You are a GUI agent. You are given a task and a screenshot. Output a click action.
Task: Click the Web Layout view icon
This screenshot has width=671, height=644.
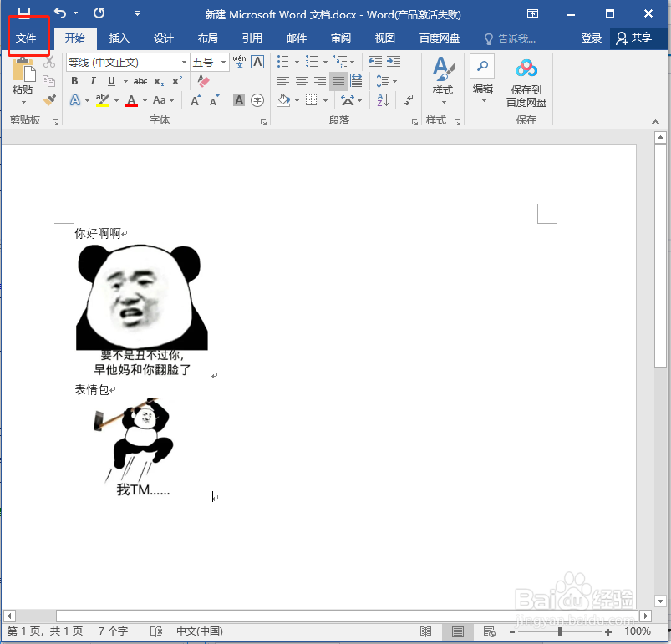point(489,631)
